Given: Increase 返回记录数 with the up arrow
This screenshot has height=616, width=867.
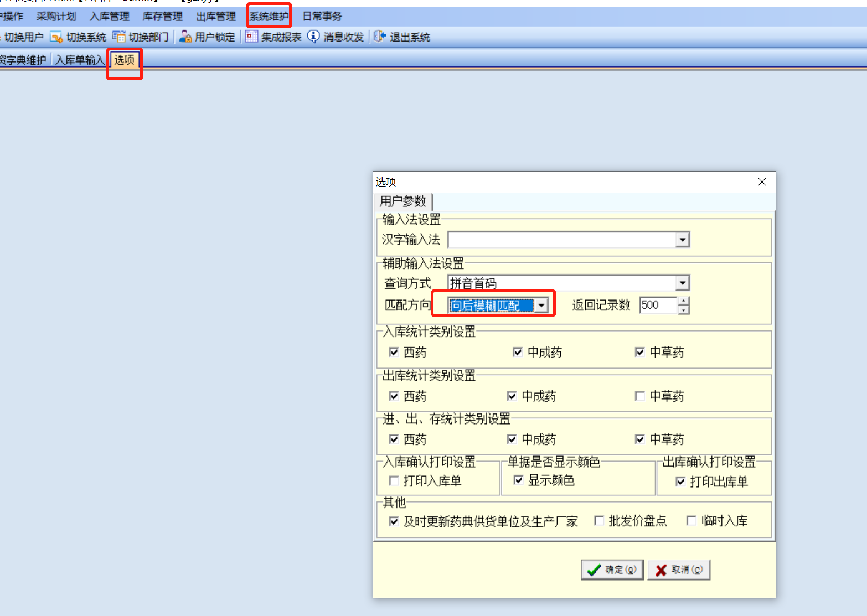Looking at the screenshot, I should (684, 301).
